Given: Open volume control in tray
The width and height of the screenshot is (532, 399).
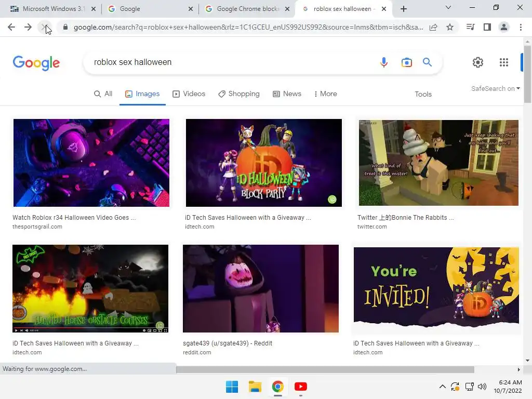Looking at the screenshot, I should point(482,387).
